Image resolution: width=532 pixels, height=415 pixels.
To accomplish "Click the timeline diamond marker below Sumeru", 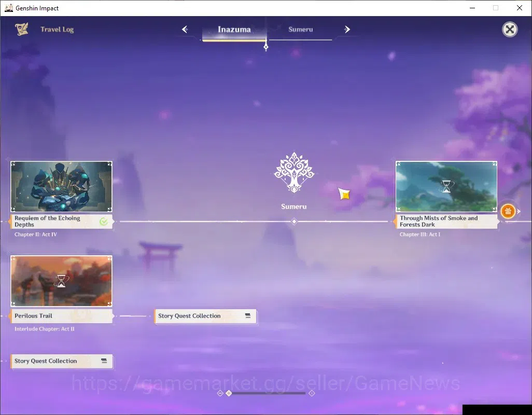I will [294, 222].
